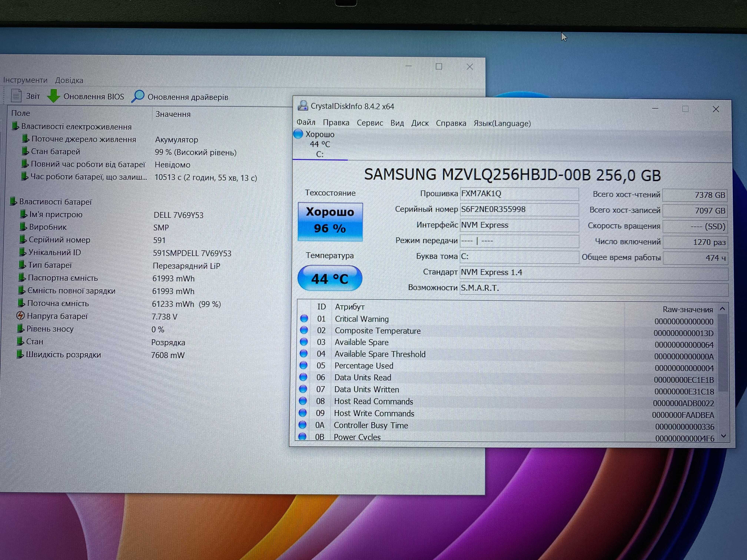Click the Всего хост-чтений value 7378 GB
Viewport: 747px width, 560px height.
[x=695, y=195]
